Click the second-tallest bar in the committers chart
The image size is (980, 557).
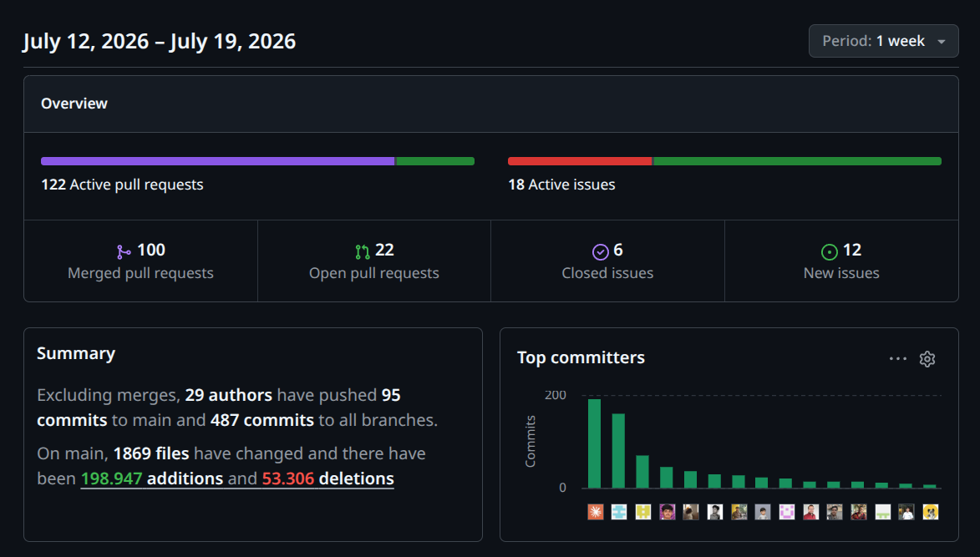[x=618, y=451]
